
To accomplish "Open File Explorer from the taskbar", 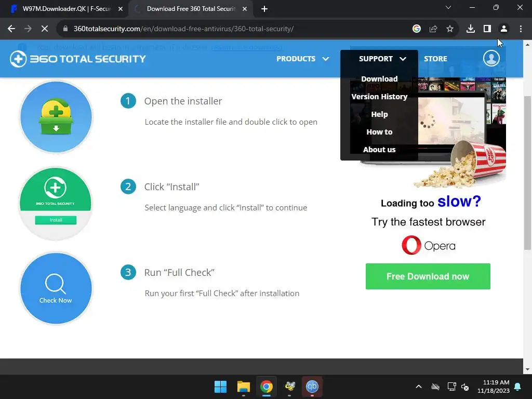I will tap(243, 387).
